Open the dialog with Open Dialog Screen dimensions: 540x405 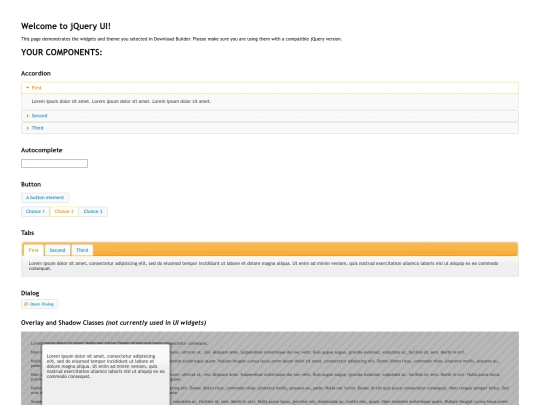(40, 304)
